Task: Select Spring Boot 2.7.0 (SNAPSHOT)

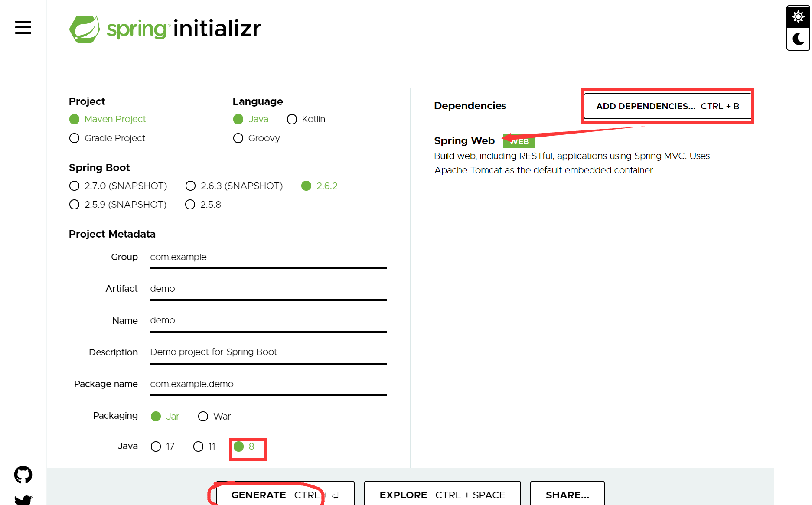Action: tap(118, 186)
